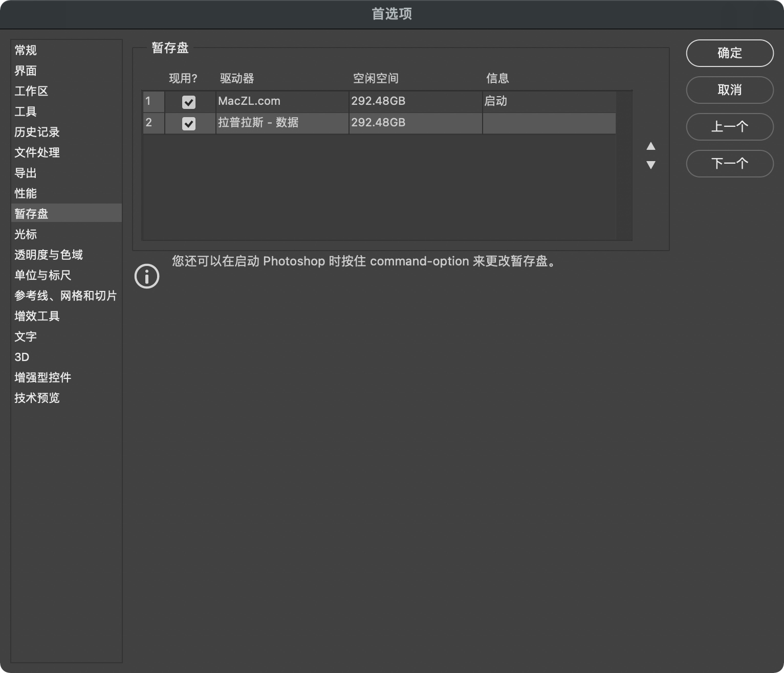Switch to the 界面 preferences category
784x673 pixels.
26,71
